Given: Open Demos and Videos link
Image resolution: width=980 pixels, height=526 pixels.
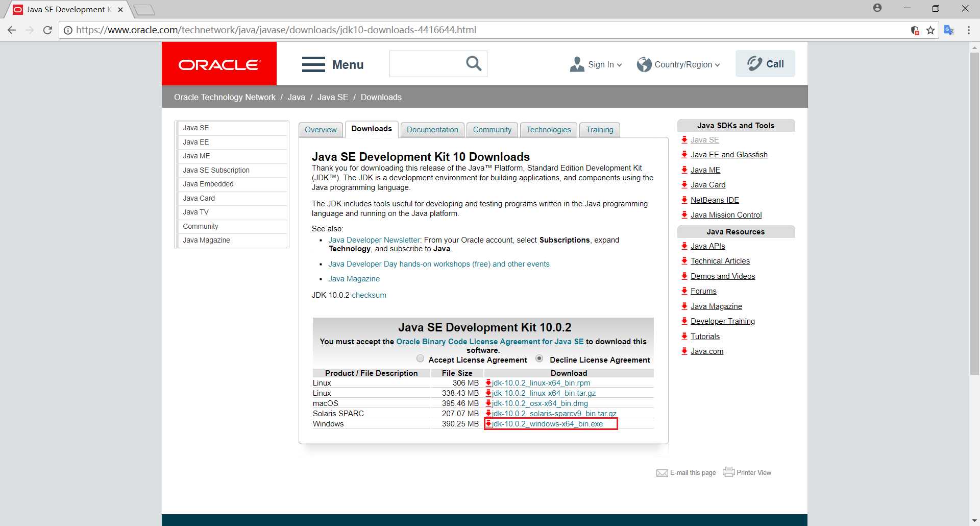Looking at the screenshot, I should tap(723, 276).
